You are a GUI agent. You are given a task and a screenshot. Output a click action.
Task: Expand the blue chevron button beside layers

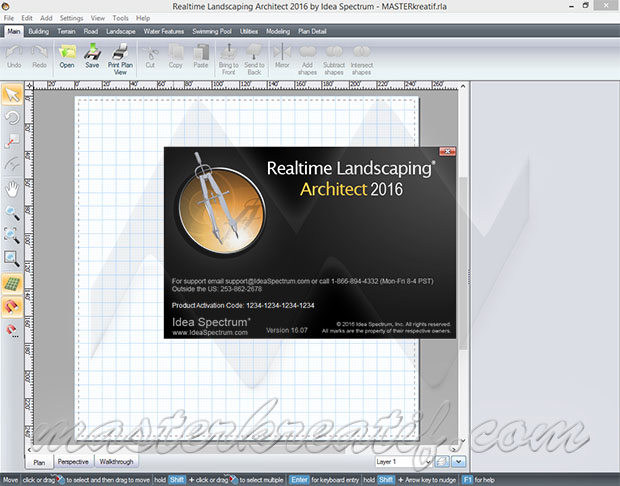point(459,461)
